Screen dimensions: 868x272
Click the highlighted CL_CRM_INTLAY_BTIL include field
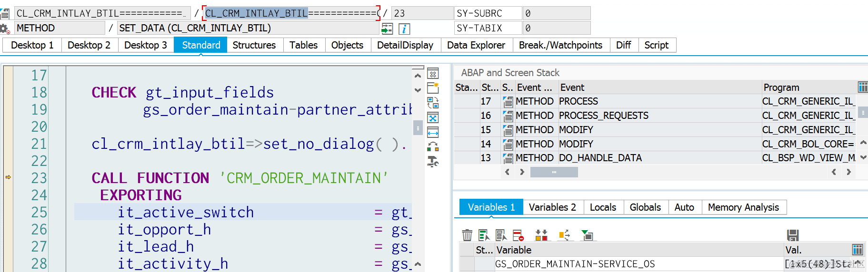pyautogui.click(x=292, y=13)
